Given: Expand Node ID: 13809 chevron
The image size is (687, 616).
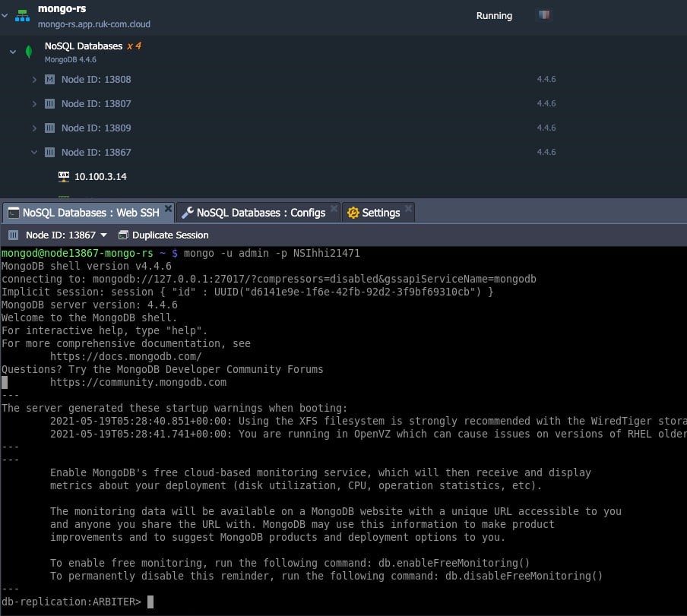Looking at the screenshot, I should pyautogui.click(x=34, y=128).
